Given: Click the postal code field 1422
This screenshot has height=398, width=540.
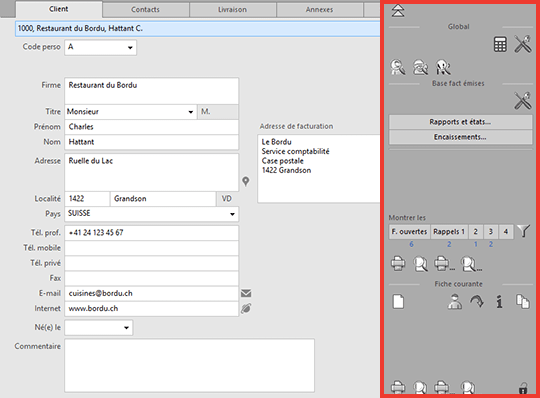Looking at the screenshot, I should click(x=87, y=199).
